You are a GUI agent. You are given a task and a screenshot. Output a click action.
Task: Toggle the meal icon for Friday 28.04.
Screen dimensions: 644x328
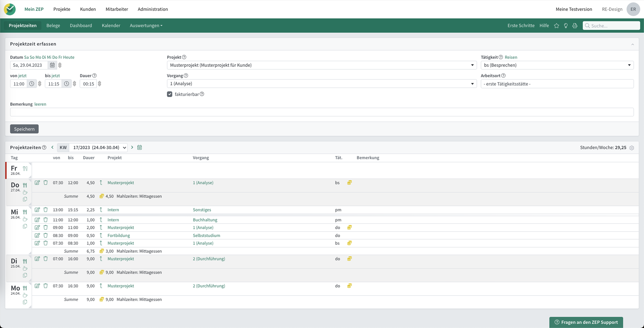25,169
